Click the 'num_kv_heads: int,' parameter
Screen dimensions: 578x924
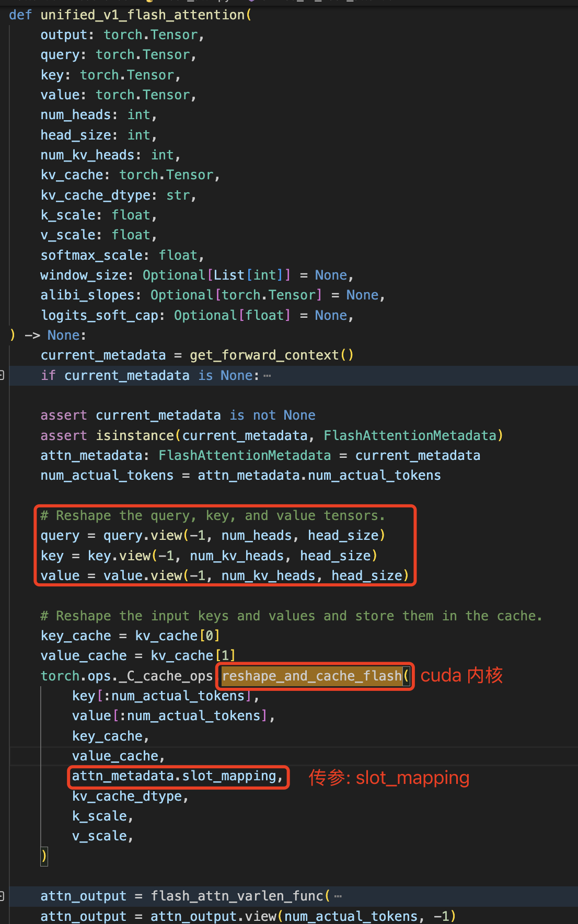coord(111,155)
